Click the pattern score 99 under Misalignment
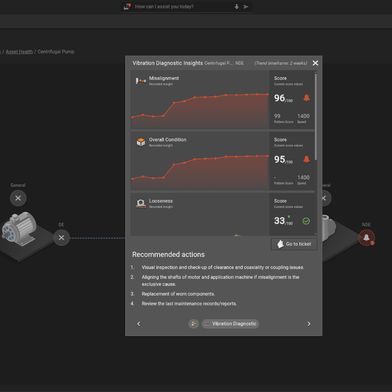 [277, 116]
